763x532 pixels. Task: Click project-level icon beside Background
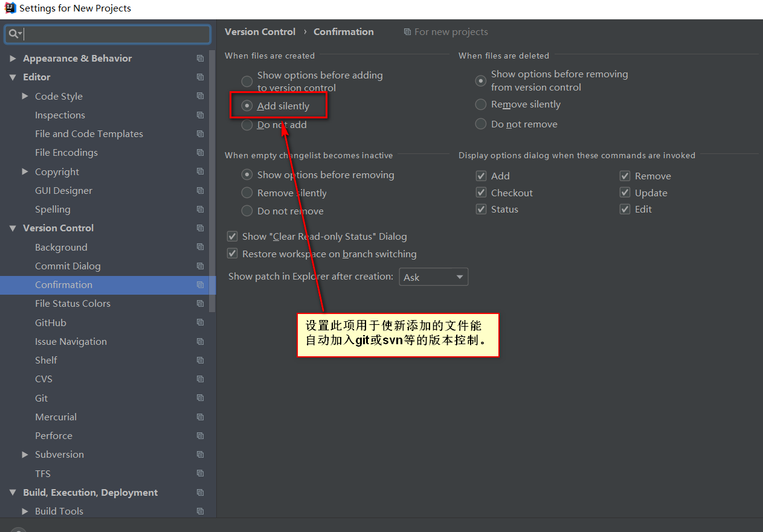tap(200, 247)
